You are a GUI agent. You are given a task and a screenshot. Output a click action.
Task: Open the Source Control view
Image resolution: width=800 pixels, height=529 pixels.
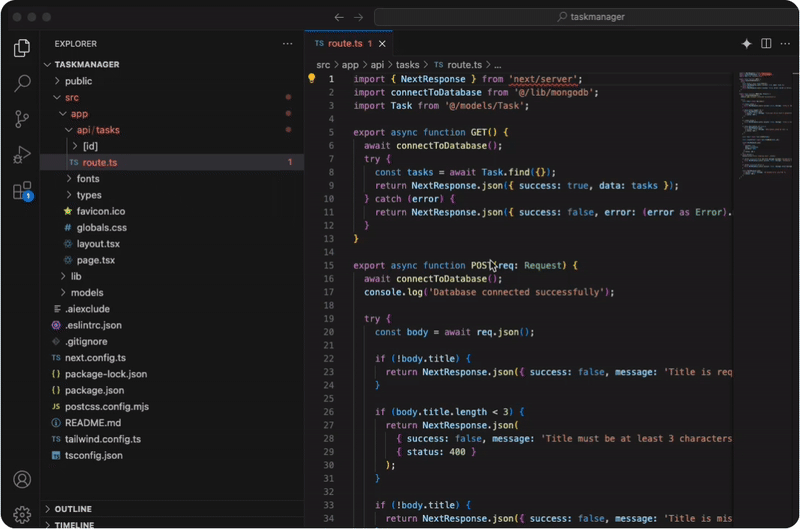22,119
